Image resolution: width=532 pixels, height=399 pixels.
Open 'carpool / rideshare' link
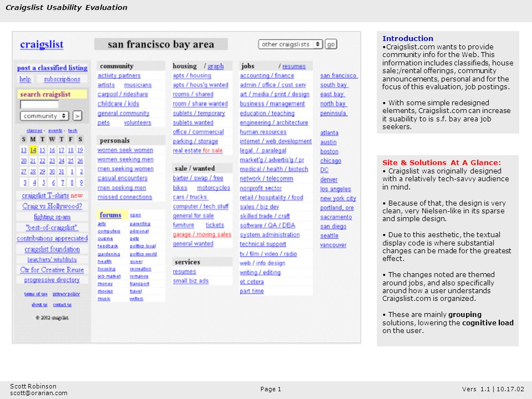coord(123,94)
